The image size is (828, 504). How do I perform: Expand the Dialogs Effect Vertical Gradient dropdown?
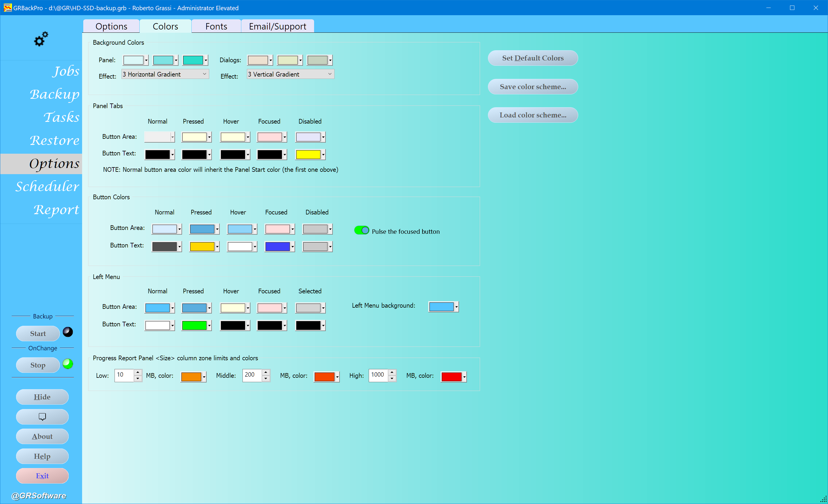(290, 74)
